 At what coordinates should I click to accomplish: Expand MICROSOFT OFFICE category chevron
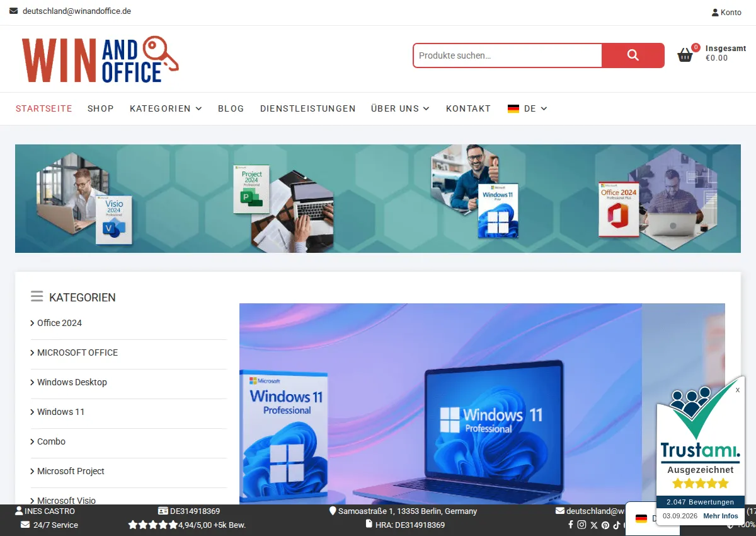tap(32, 352)
